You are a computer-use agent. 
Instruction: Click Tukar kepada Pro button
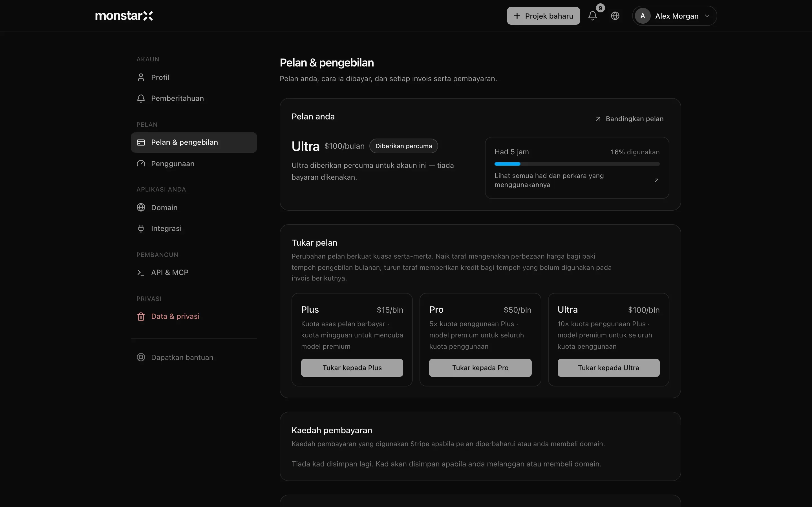coord(480,368)
